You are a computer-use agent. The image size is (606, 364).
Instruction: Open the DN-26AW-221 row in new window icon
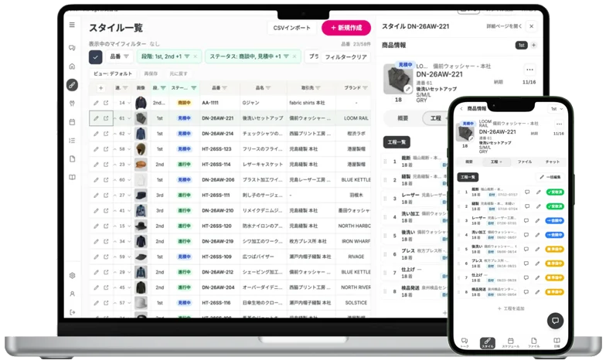pyautogui.click(x=106, y=118)
